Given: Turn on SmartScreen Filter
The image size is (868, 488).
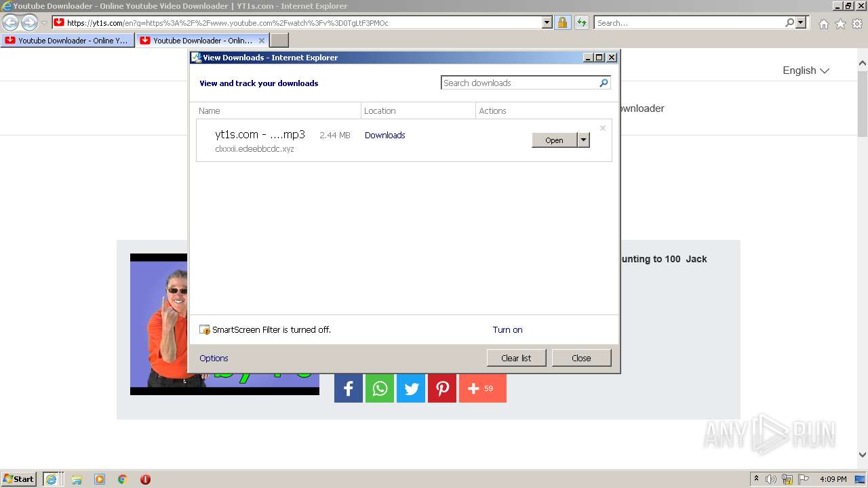Looking at the screenshot, I should click(507, 329).
